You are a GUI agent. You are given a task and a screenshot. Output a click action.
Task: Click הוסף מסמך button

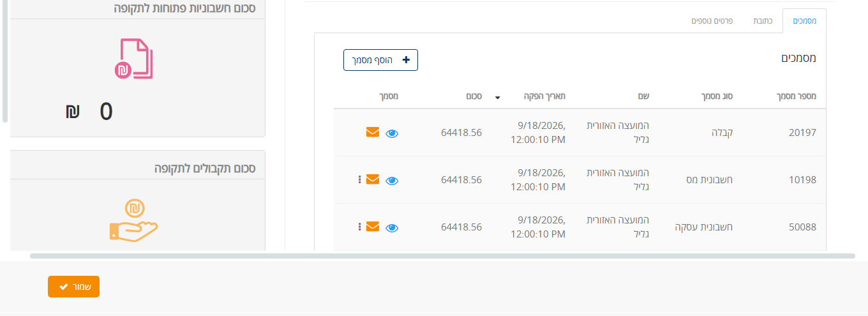(x=380, y=60)
